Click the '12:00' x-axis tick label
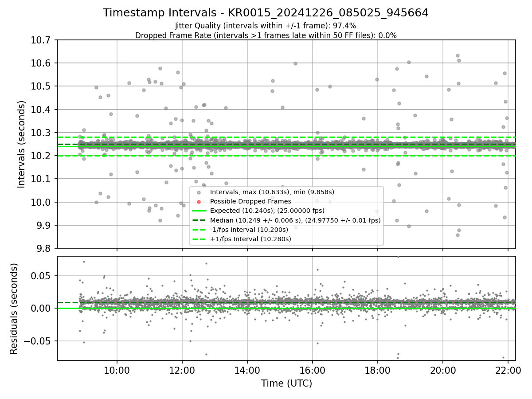This screenshot has height=399, width=532. (182, 371)
